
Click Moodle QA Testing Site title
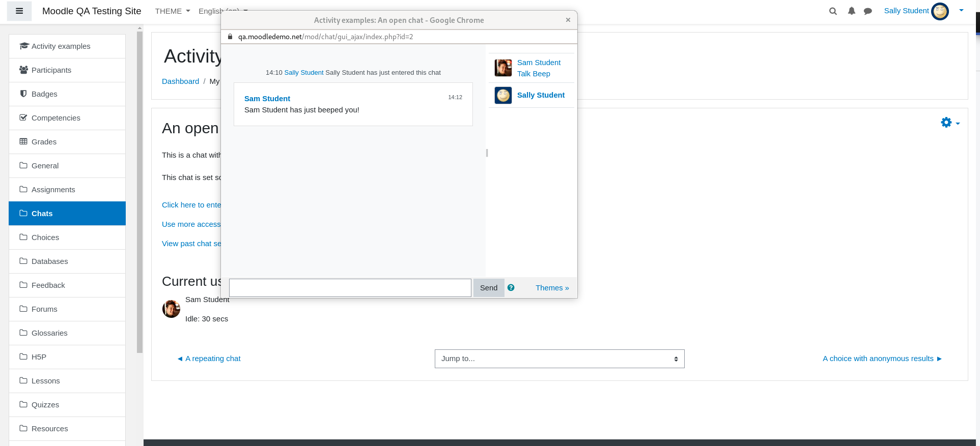[x=92, y=11]
